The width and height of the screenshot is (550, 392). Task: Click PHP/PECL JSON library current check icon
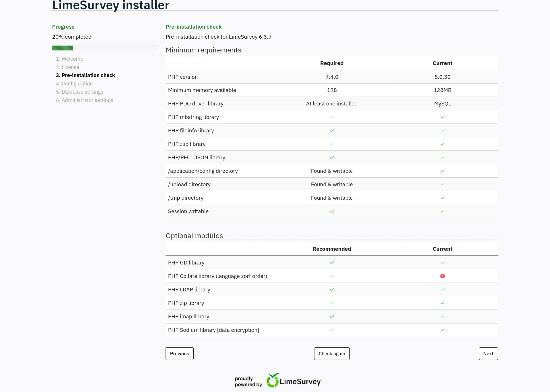click(442, 157)
